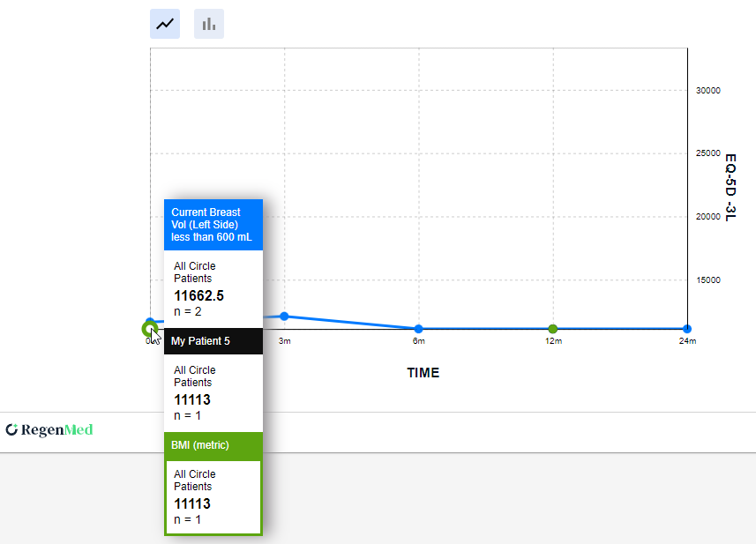The width and height of the screenshot is (756, 544).
Task: Select the blue data point at 24m
Action: (x=686, y=329)
